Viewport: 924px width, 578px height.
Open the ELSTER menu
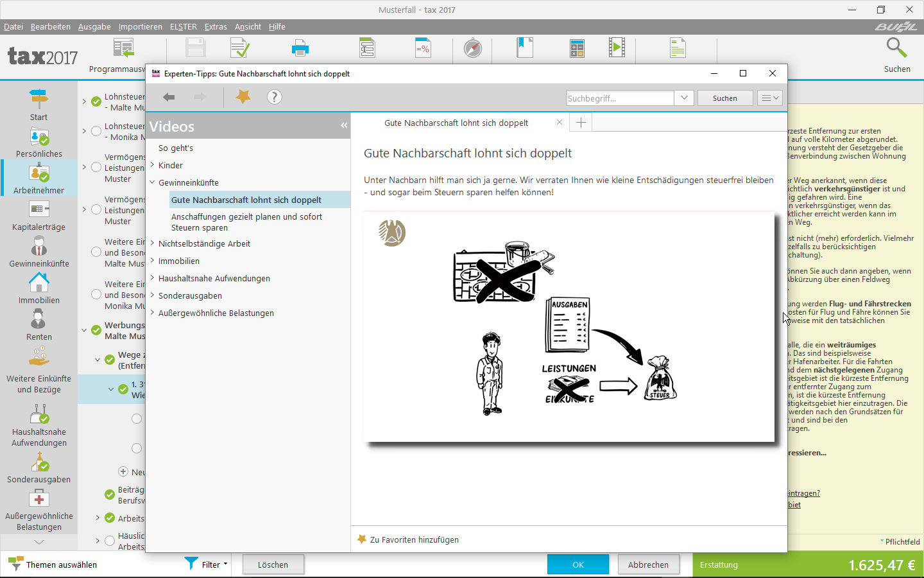[x=184, y=26]
